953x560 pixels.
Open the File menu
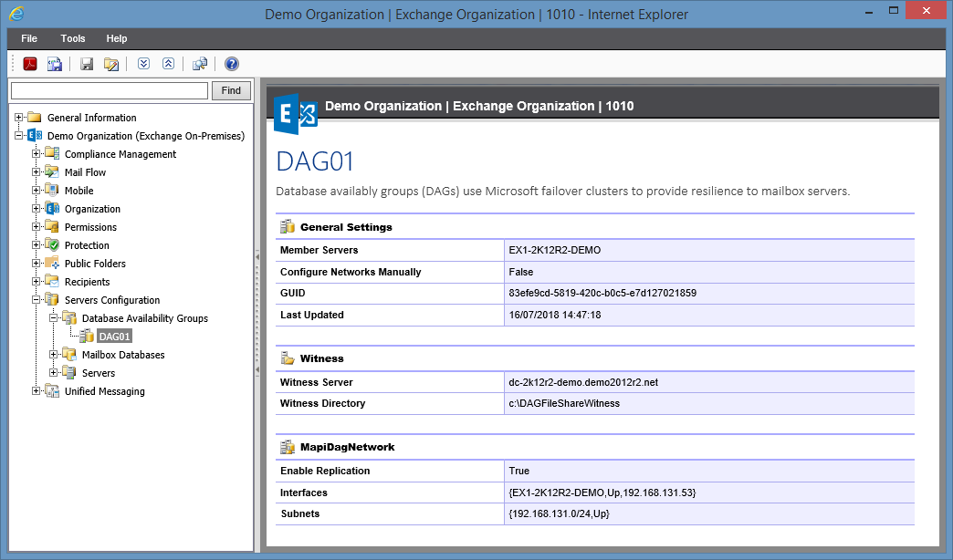(x=29, y=38)
